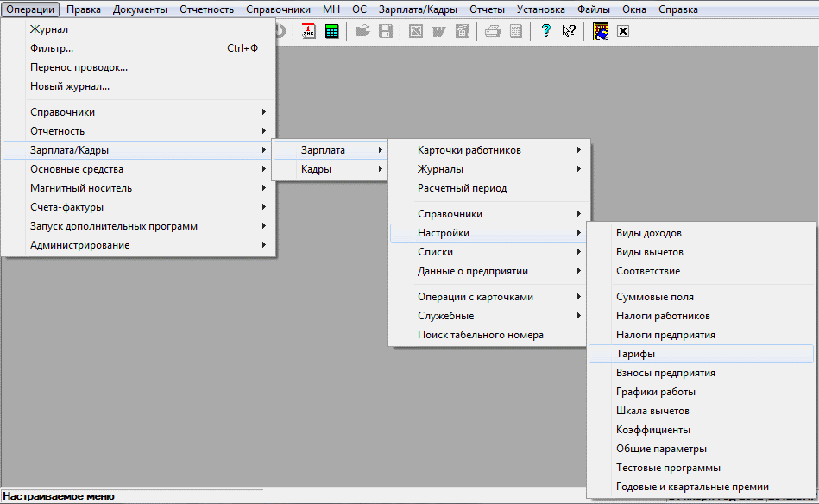
Task: Open the Правка menu
Action: [x=84, y=9]
